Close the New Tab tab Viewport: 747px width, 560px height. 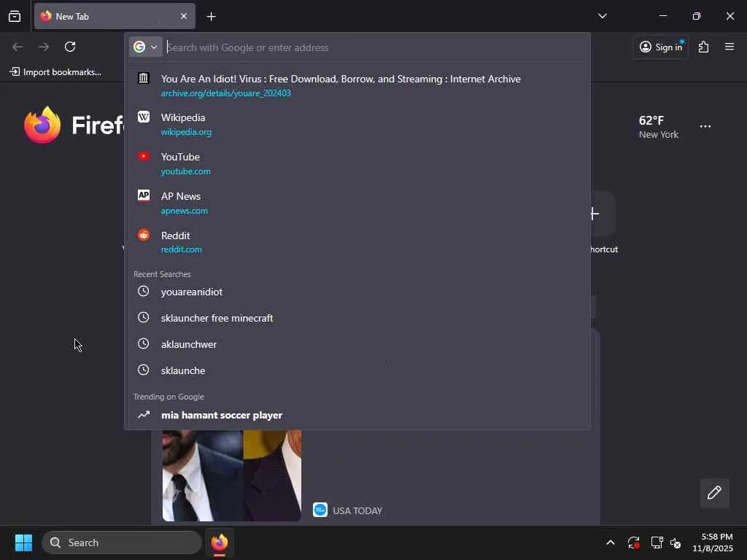coord(184,16)
